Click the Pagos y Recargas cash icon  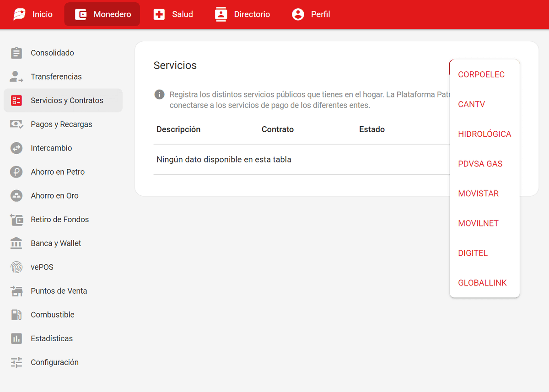pos(16,124)
